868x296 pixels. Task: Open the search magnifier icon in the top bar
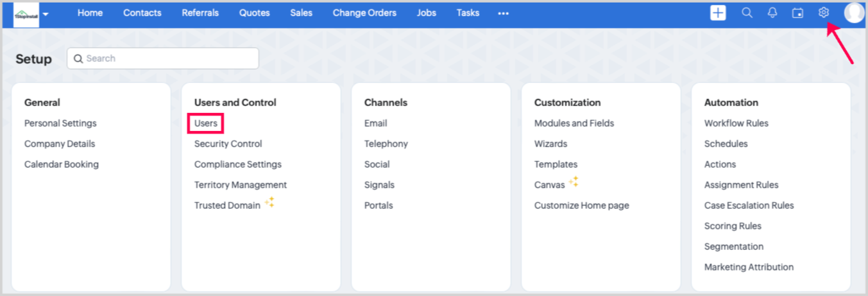(x=747, y=13)
